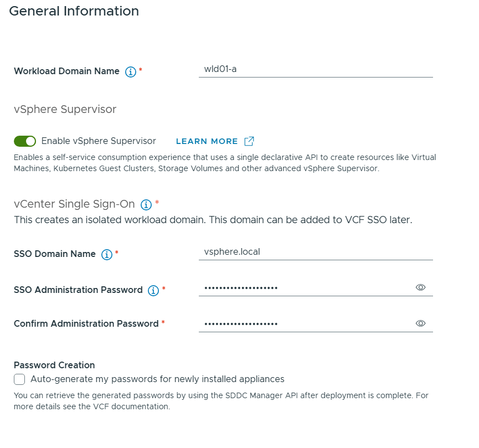Click the Workload Domain Name label text
This screenshot has width=479, height=448.
66,71
